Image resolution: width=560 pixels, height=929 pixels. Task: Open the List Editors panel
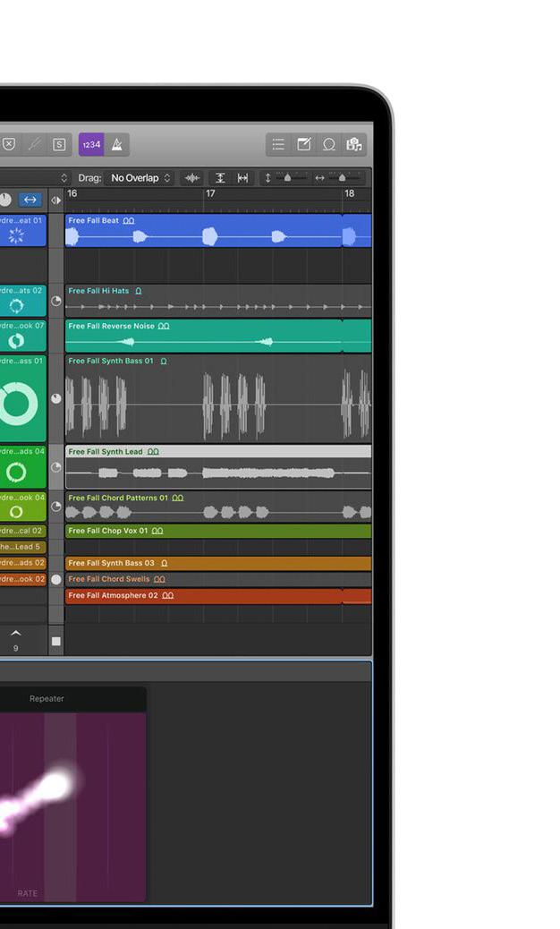(278, 145)
